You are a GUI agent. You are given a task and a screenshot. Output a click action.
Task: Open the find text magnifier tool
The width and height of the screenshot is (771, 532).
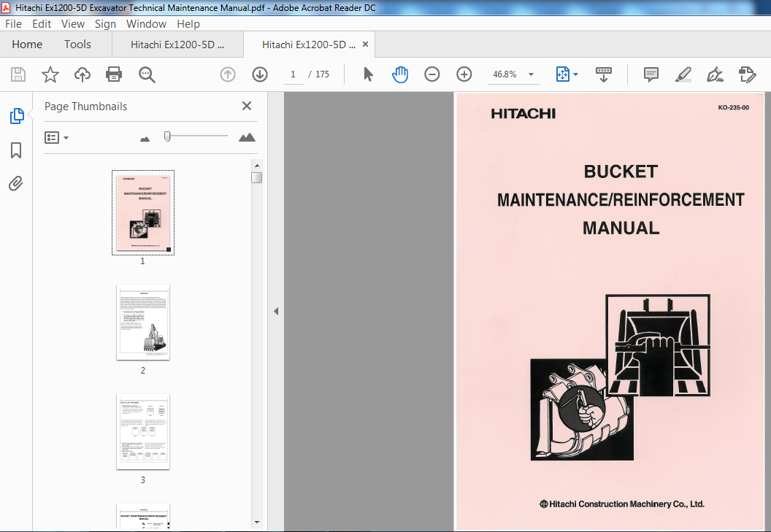click(x=147, y=74)
